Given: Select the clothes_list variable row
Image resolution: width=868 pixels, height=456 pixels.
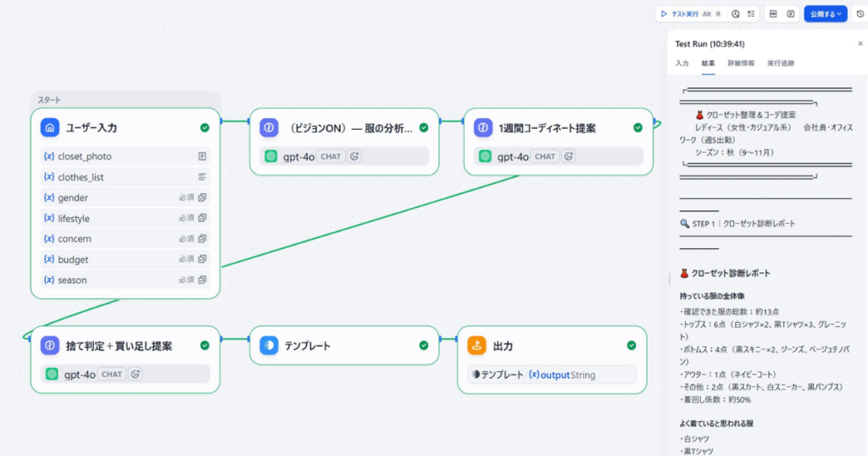Looking at the screenshot, I should pos(125,177).
